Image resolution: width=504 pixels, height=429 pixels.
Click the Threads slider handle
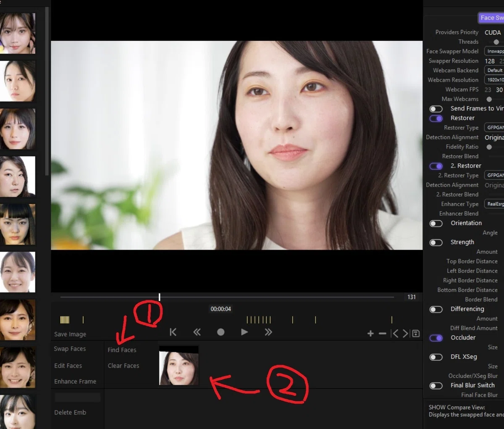[x=496, y=42]
